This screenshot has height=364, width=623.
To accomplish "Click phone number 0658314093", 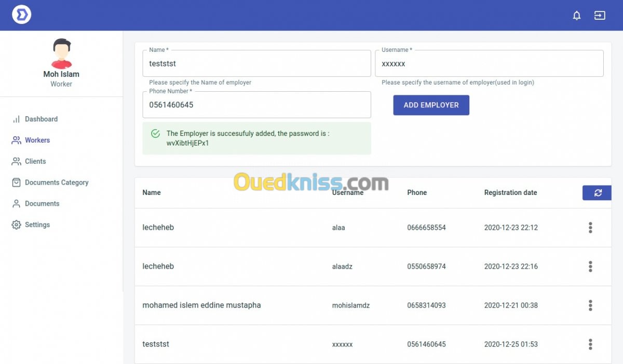I will [426, 305].
